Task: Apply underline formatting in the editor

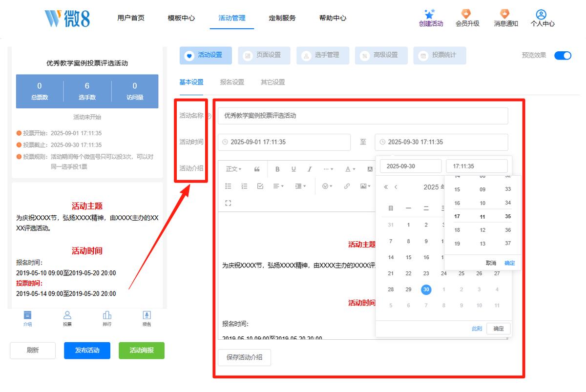Action: (x=293, y=169)
